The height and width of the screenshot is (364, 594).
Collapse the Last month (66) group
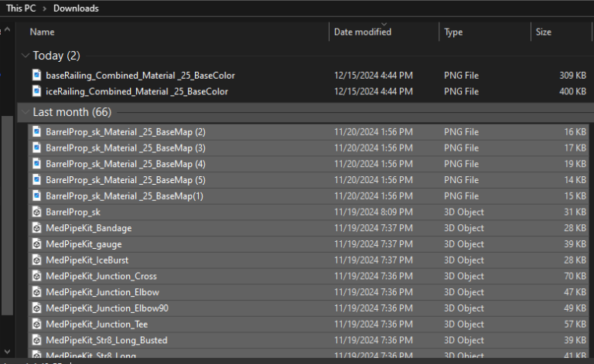click(26, 112)
